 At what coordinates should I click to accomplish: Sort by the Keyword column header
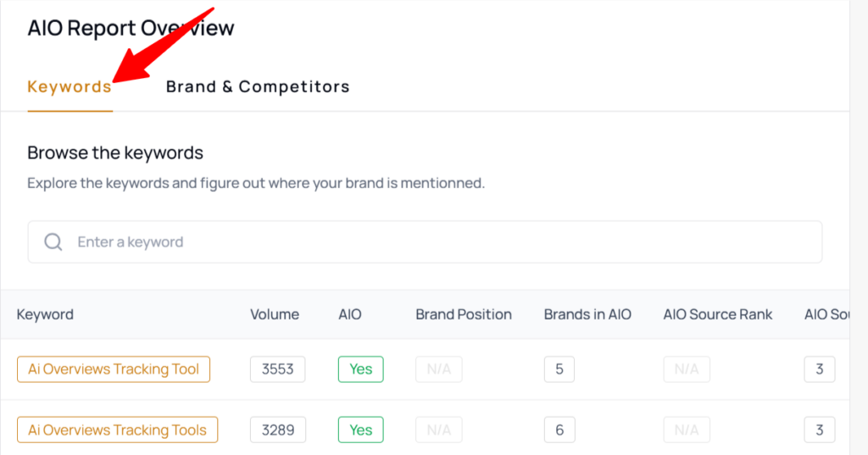pyautogui.click(x=45, y=314)
